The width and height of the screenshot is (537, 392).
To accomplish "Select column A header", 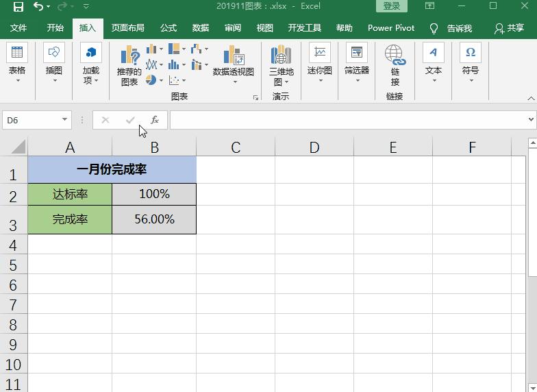I will (x=70, y=147).
